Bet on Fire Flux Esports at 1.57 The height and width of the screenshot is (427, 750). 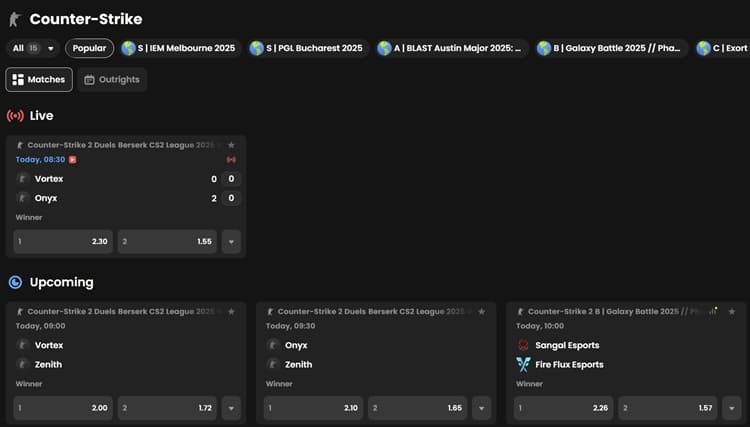click(x=668, y=408)
